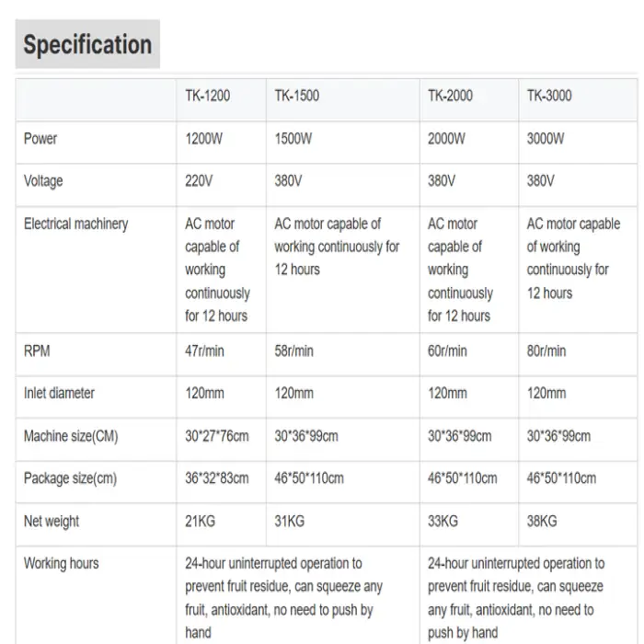Viewport: 644px width, 644px height.
Task: Select the TK-2000 column header
Action: [451, 96]
